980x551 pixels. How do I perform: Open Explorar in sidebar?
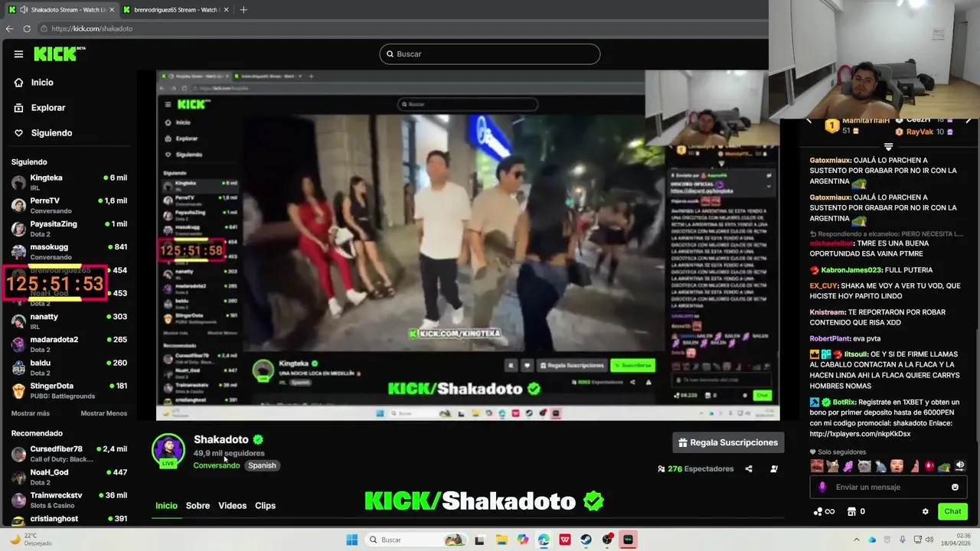click(x=40, y=108)
